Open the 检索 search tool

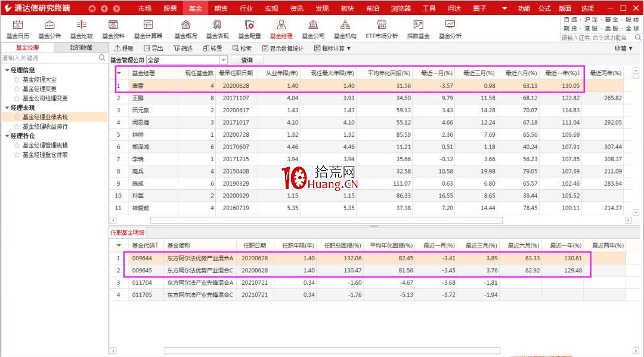click(242, 48)
